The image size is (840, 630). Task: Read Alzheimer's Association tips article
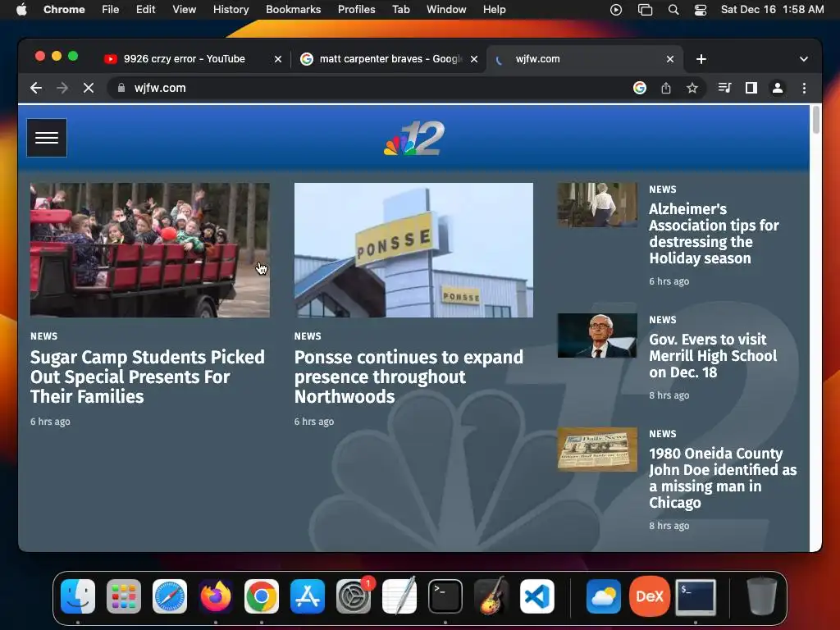tap(714, 234)
